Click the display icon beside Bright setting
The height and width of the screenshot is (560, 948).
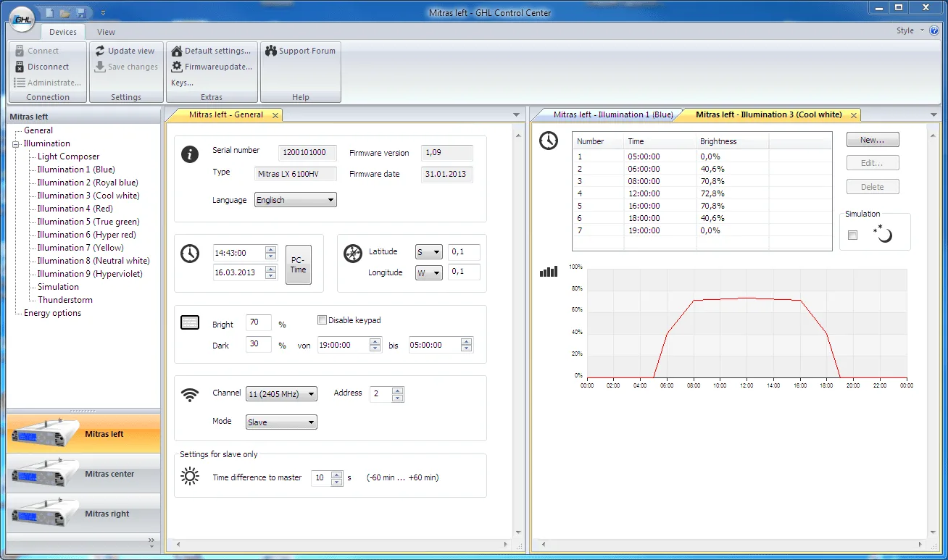[x=190, y=322]
